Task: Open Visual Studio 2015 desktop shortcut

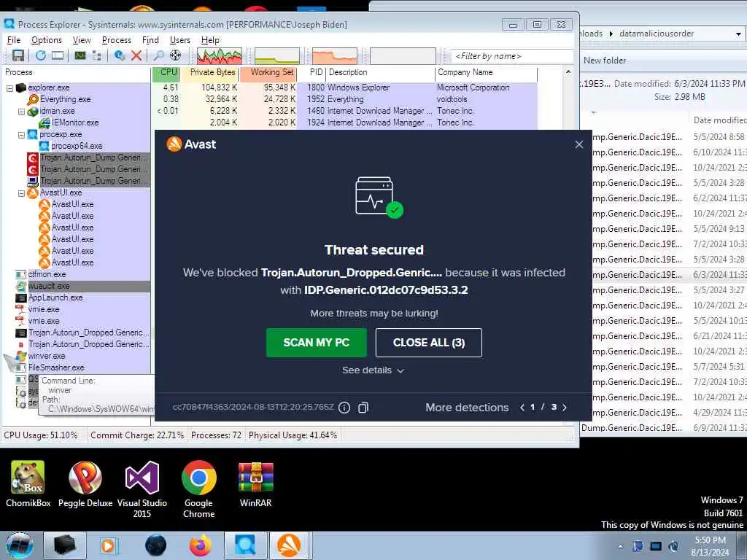Action: coord(142,489)
